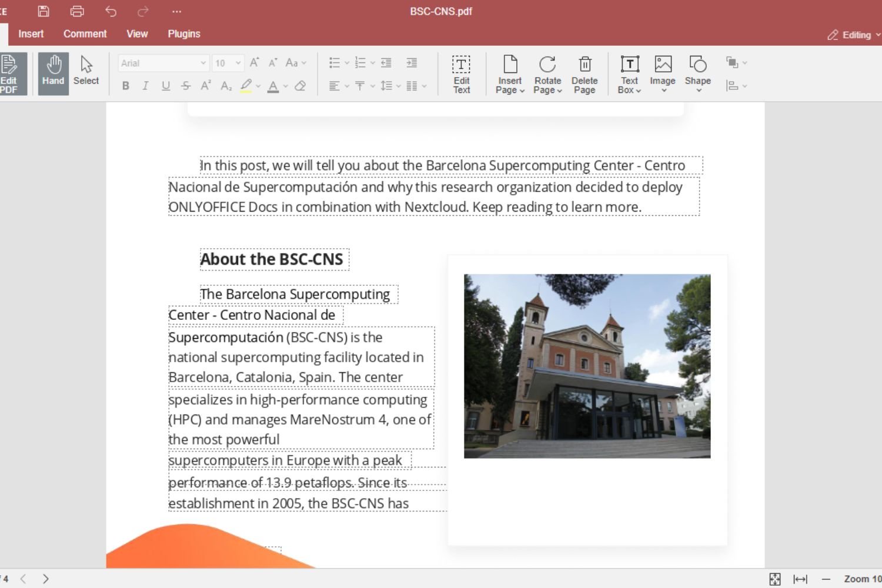Screen dimensions: 882x588
Task: Click the text line starting In this post
Action: click(x=442, y=165)
